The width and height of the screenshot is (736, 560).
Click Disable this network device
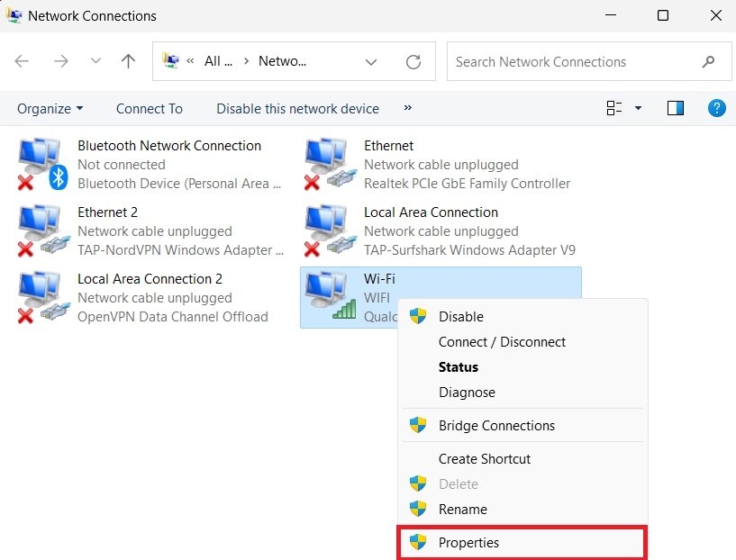tap(297, 108)
